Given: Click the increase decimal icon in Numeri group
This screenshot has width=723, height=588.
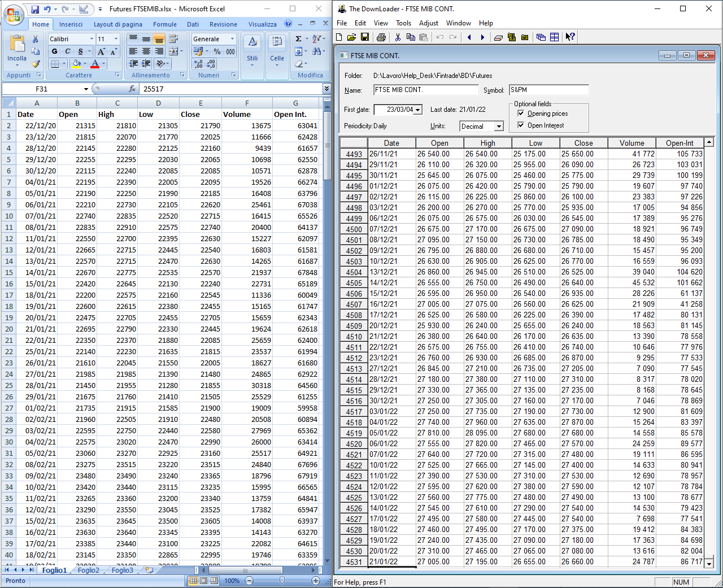Looking at the screenshot, I should pos(198,64).
